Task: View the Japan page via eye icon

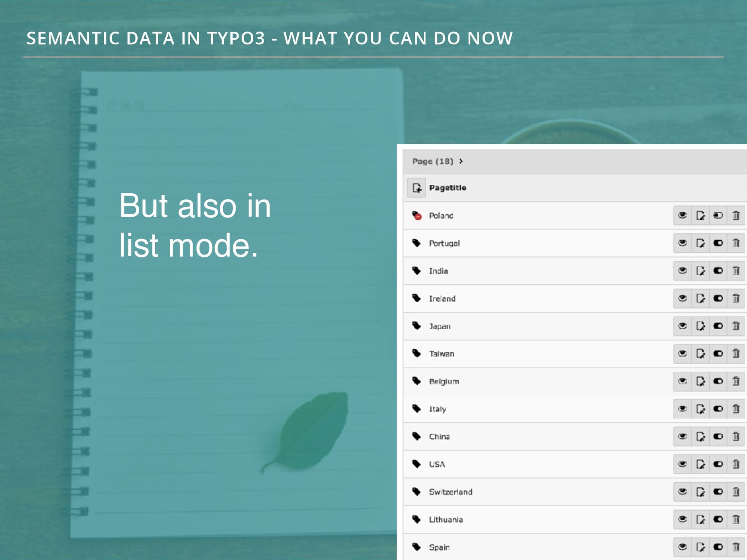Action: pos(682,326)
